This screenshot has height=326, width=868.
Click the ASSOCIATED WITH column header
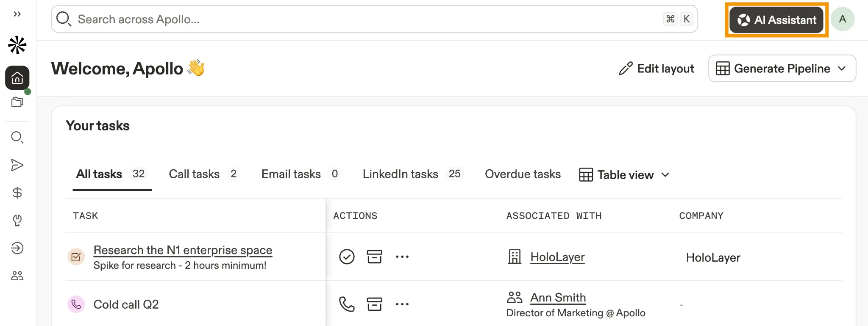[x=554, y=215]
